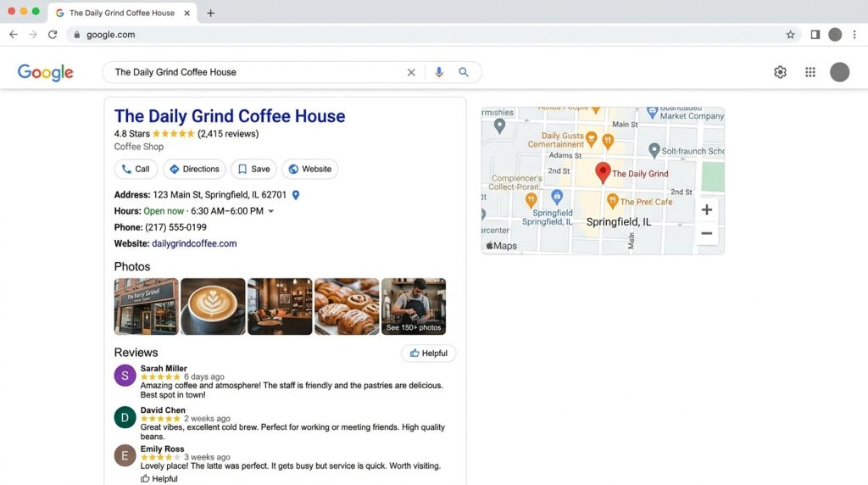Viewport: 868px width, 485px height.
Task: Click the Reviews section heading
Action: [136, 353]
